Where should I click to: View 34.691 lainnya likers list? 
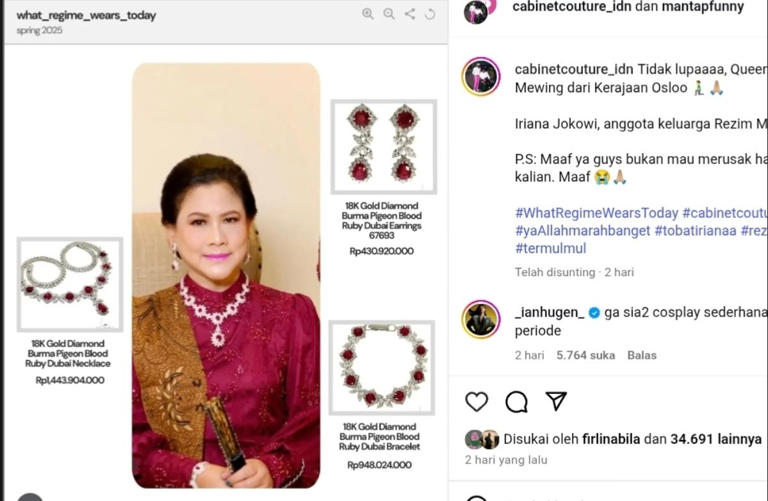click(x=716, y=439)
